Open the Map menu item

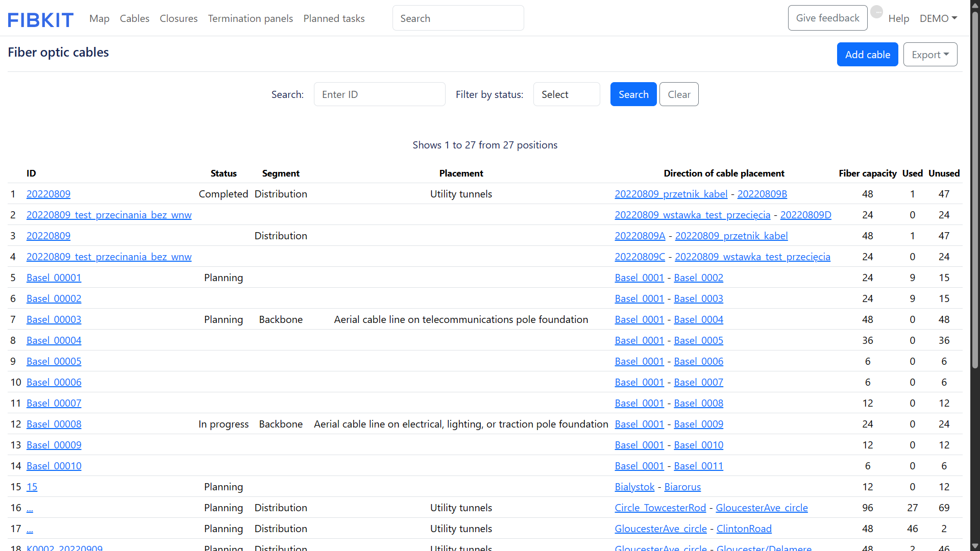(x=100, y=18)
